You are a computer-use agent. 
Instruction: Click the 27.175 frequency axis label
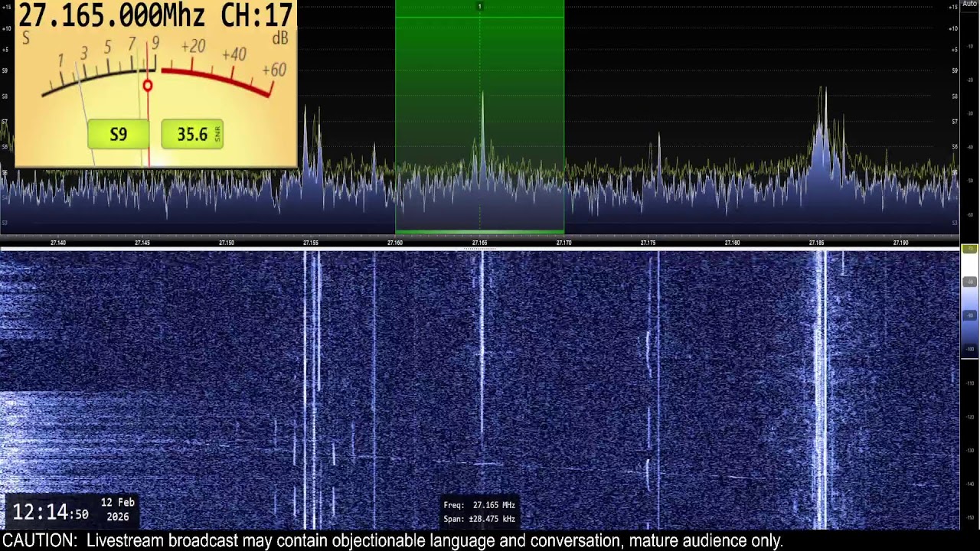point(648,243)
